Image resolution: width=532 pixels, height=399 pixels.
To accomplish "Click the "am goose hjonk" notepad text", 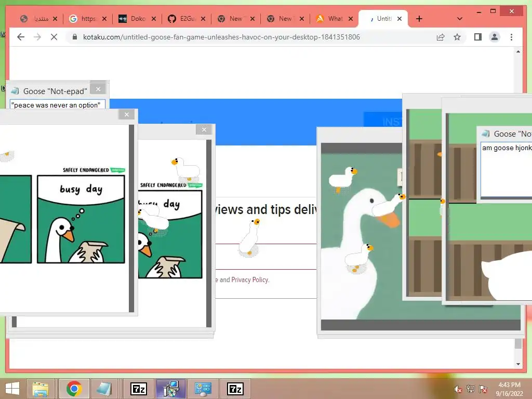I will [507, 148].
